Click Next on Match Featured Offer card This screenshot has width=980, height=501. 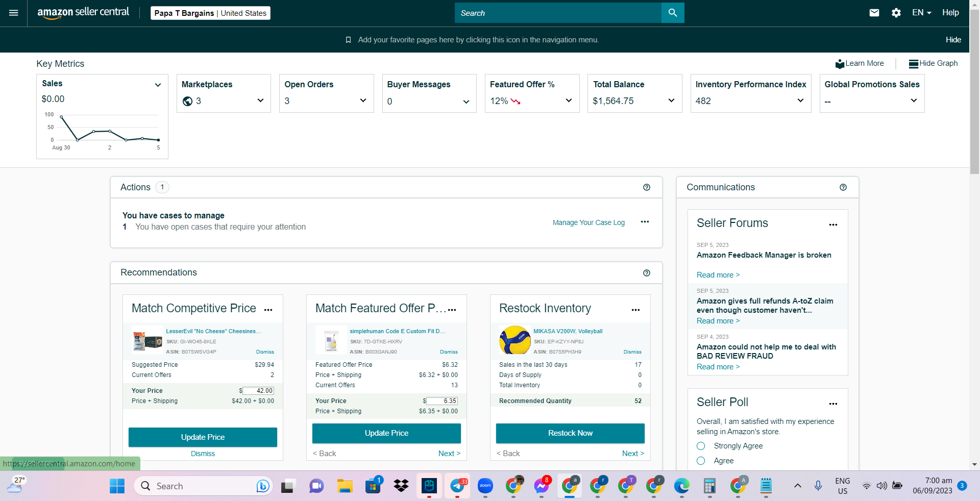(449, 454)
